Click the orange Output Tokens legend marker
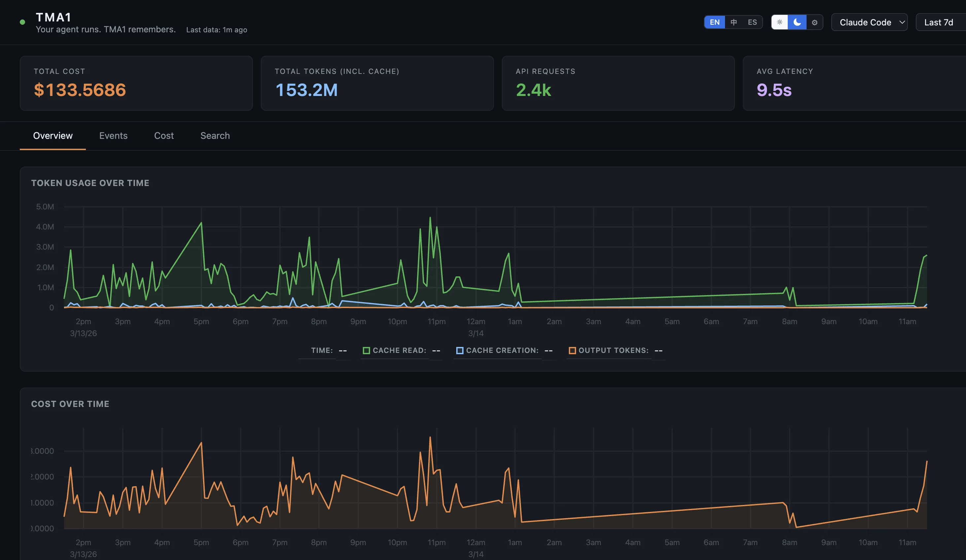Viewport: 966px width, 560px height. click(x=572, y=350)
